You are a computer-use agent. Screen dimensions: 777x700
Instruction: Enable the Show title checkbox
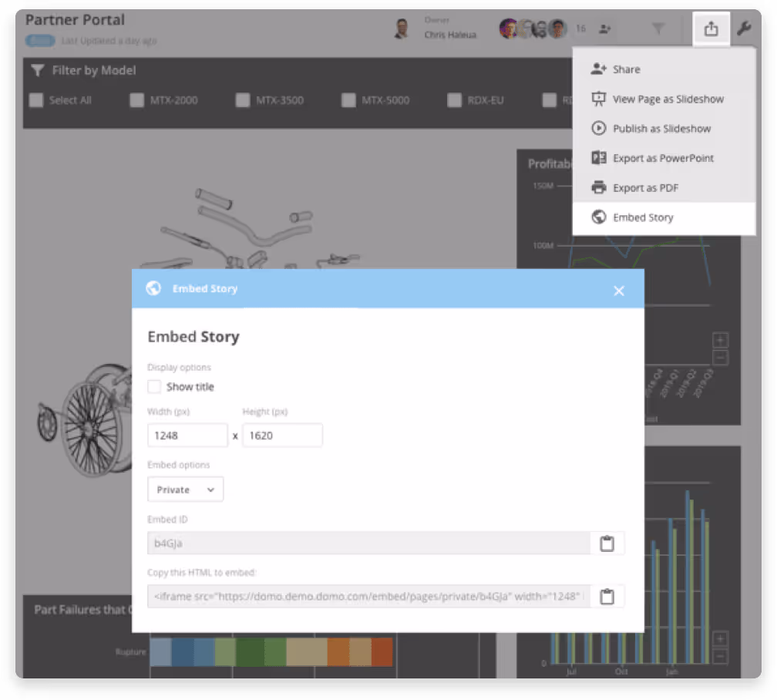click(x=154, y=387)
